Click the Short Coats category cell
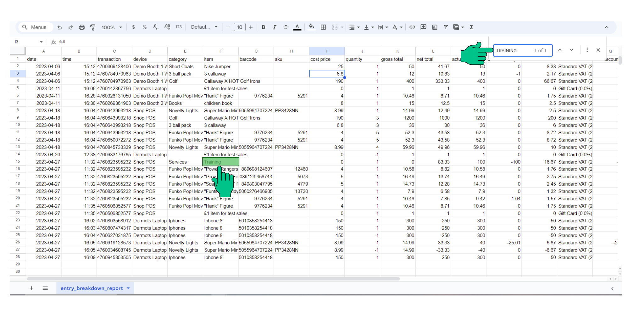Viewport: 644px width, 322px height. (185, 67)
